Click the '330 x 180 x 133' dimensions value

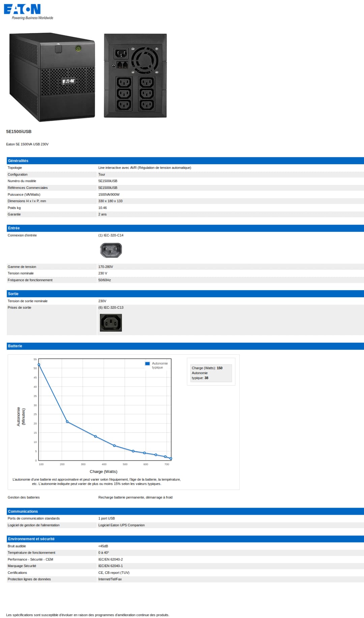tap(110, 201)
